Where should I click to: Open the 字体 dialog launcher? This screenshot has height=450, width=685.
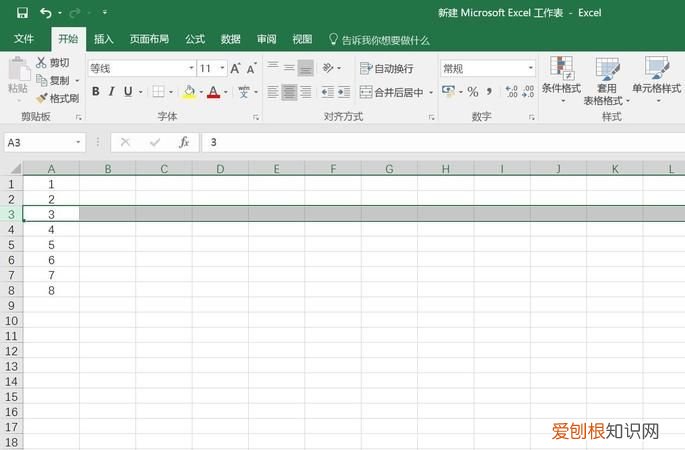pyautogui.click(x=256, y=117)
